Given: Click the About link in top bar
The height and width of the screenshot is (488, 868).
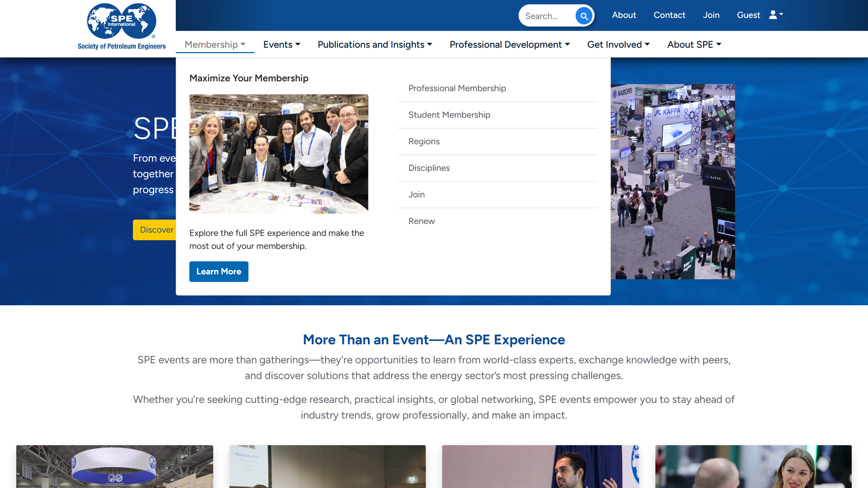Looking at the screenshot, I should [x=624, y=15].
